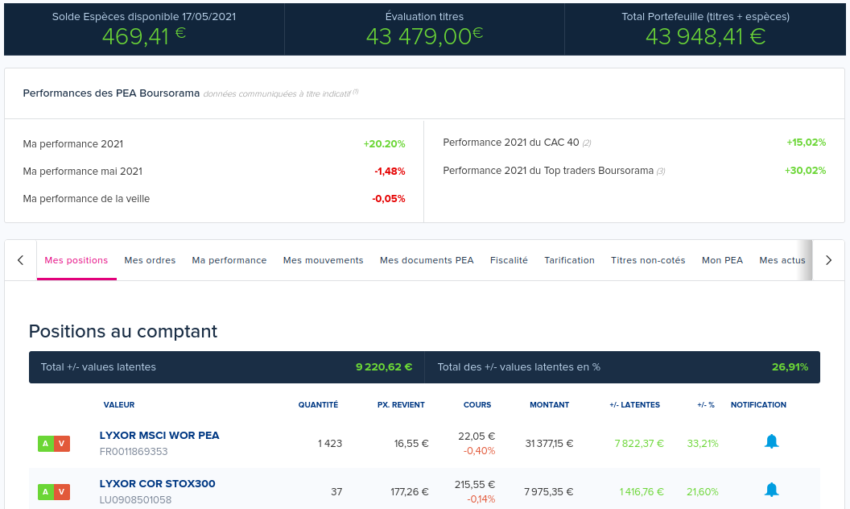Open the Mes documents PEA tab
The height and width of the screenshot is (509, 850).
pyautogui.click(x=426, y=260)
